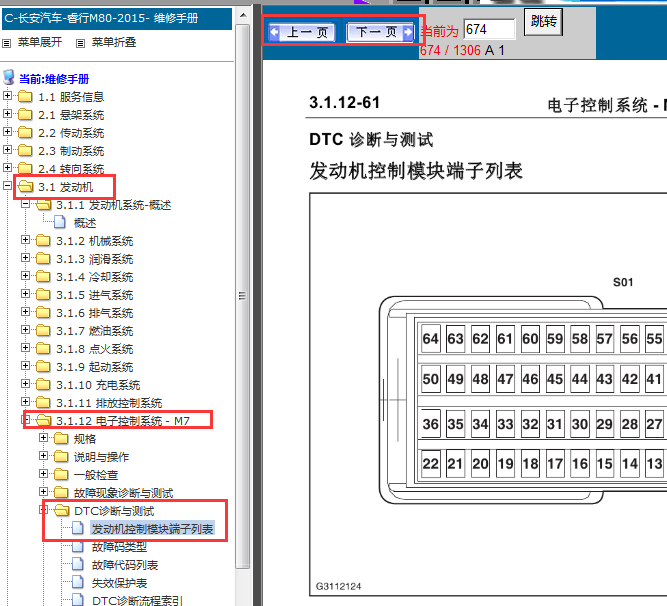Click 菜单展开 to expand all menus
The width and height of the screenshot is (667, 606).
pos(40,42)
